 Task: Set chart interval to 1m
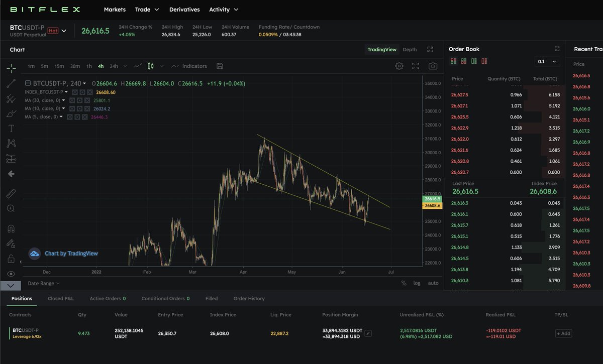31,66
